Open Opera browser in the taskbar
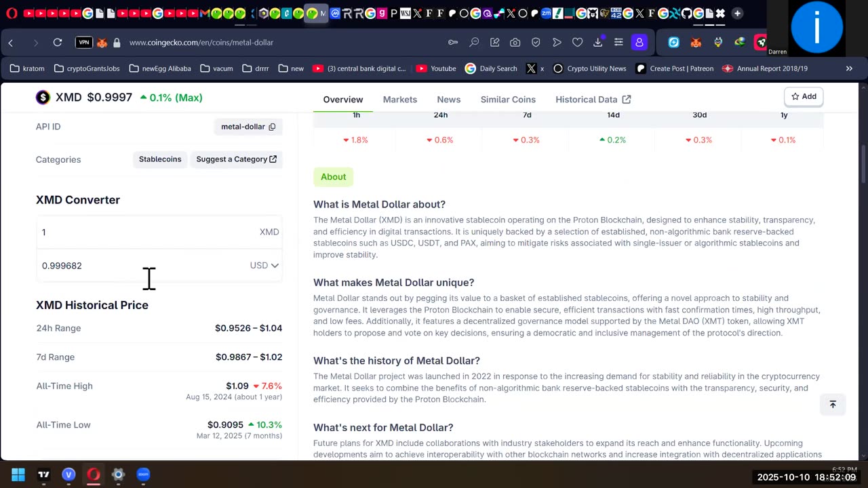This screenshot has height=488, width=868. (94, 474)
